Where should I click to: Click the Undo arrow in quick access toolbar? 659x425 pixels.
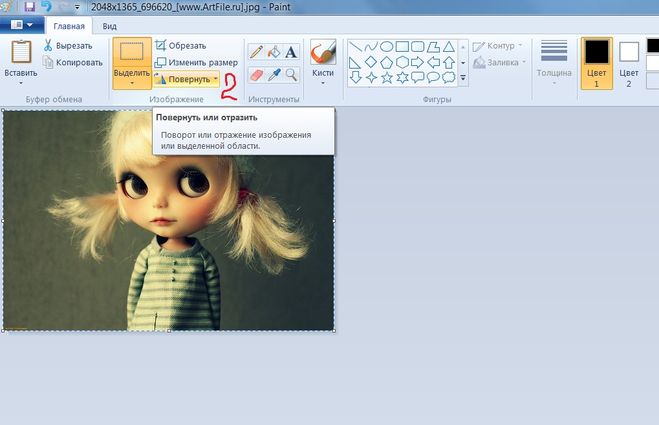(x=46, y=7)
